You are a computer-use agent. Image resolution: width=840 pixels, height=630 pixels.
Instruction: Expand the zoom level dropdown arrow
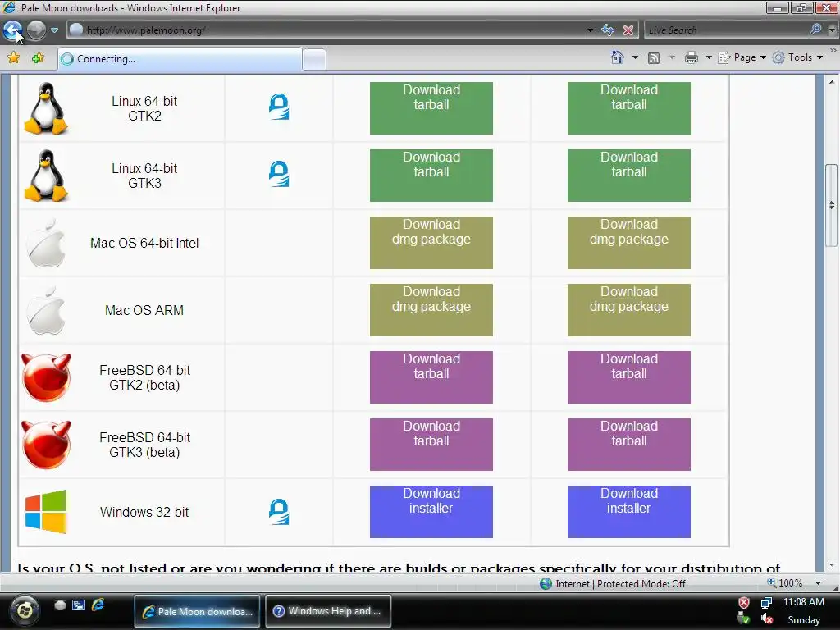click(818, 583)
